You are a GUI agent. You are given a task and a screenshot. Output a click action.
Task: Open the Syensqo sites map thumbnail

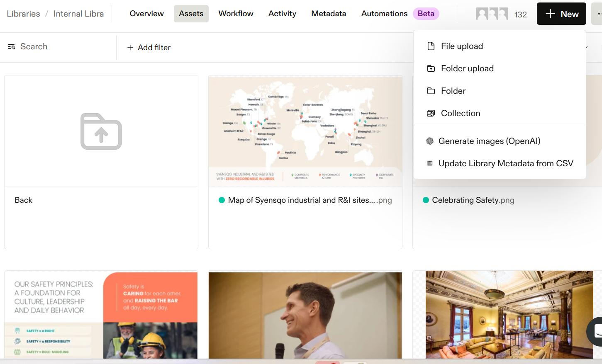click(x=305, y=131)
